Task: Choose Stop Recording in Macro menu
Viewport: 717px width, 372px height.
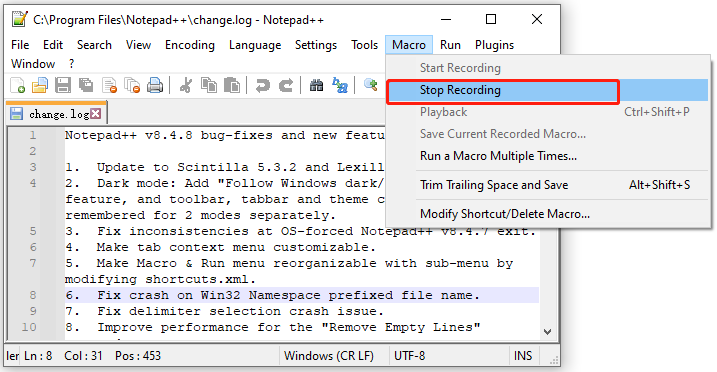Action: coord(548,90)
